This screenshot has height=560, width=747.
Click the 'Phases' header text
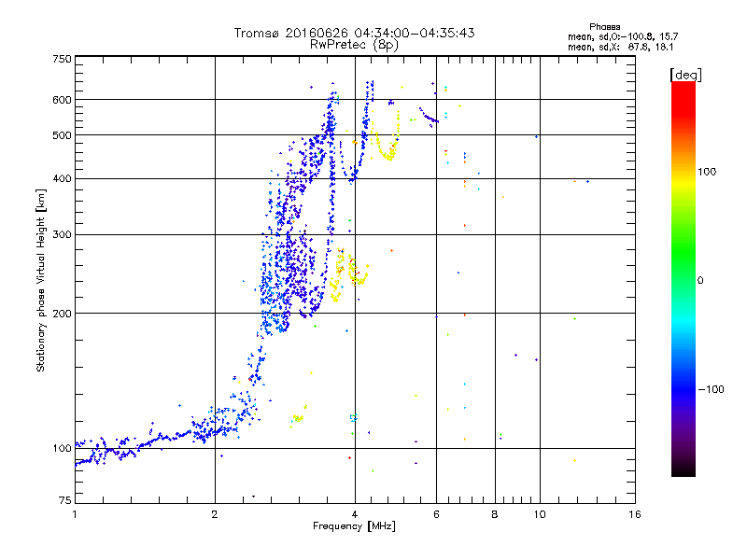point(604,27)
